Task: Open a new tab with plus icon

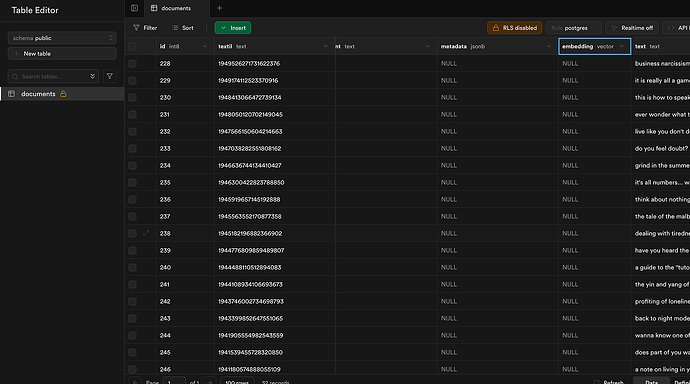Action: (219, 8)
